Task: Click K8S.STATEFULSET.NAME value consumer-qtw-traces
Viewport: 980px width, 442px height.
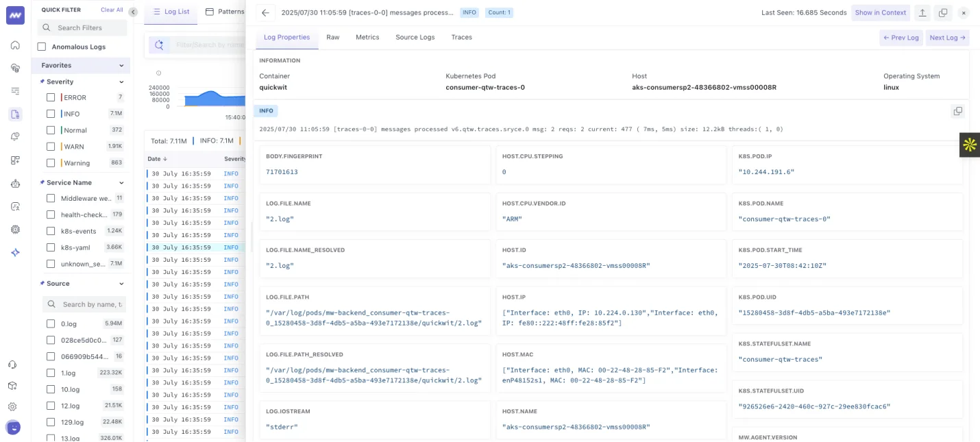Action: 780,359
